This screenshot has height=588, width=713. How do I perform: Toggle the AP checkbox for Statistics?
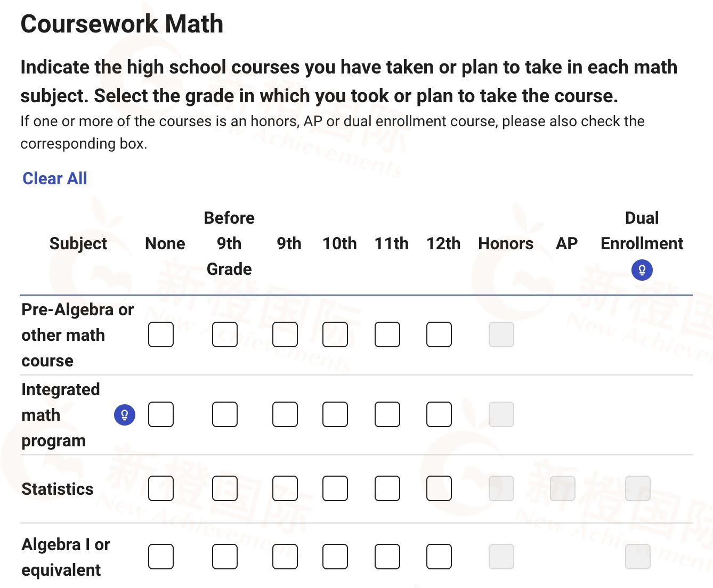563,488
